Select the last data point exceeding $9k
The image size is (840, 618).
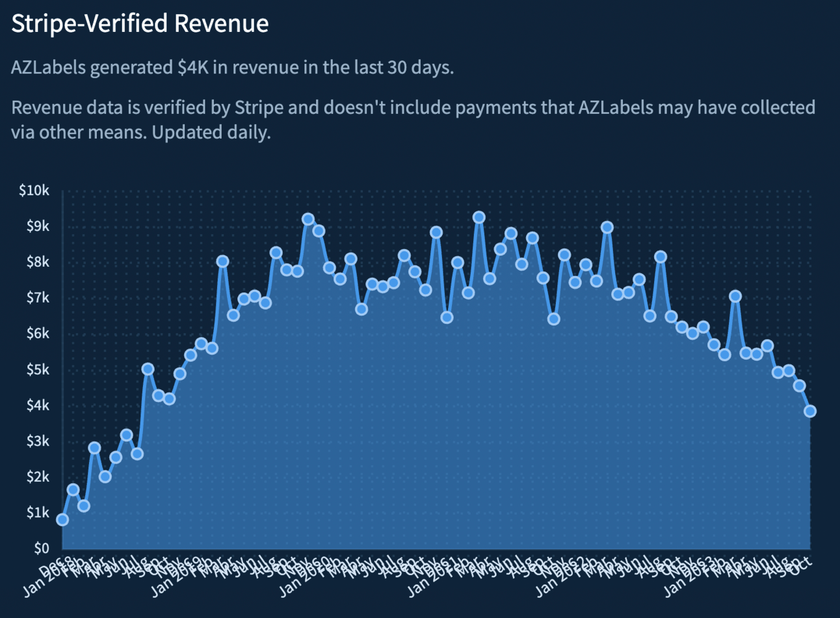click(479, 217)
